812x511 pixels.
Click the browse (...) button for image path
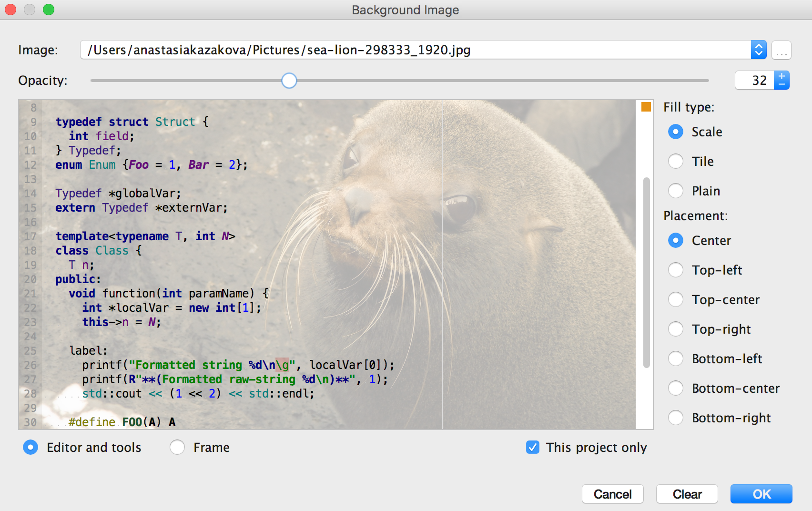(x=781, y=50)
